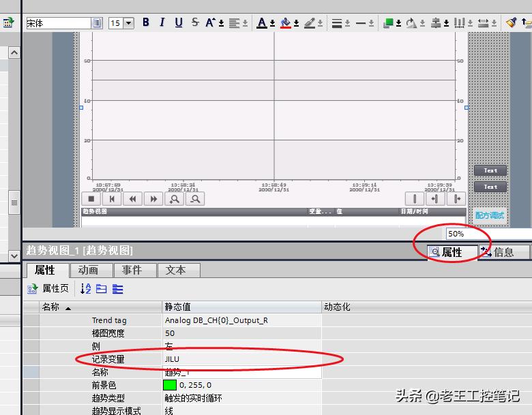Click the blue list view icon

click(x=117, y=289)
